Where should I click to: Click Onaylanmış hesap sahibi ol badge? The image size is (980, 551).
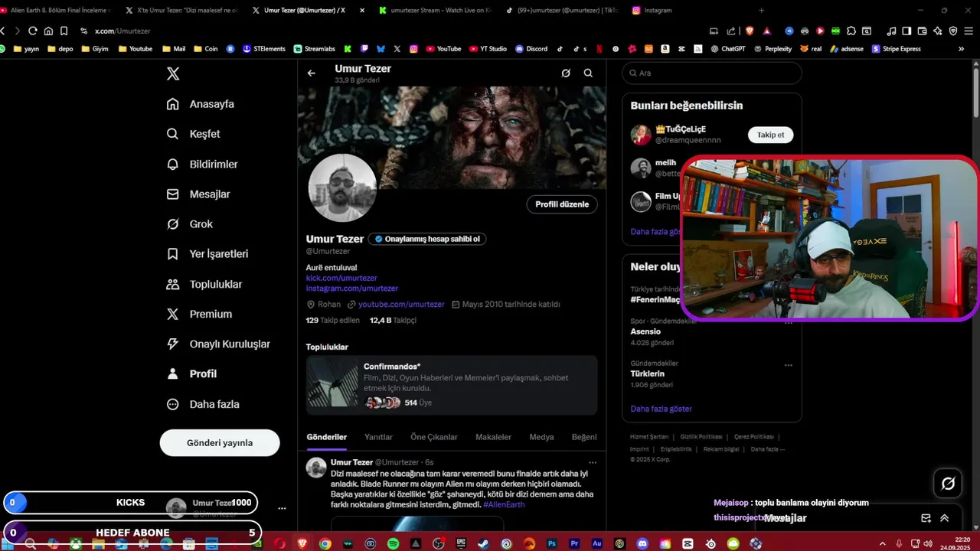pos(427,239)
